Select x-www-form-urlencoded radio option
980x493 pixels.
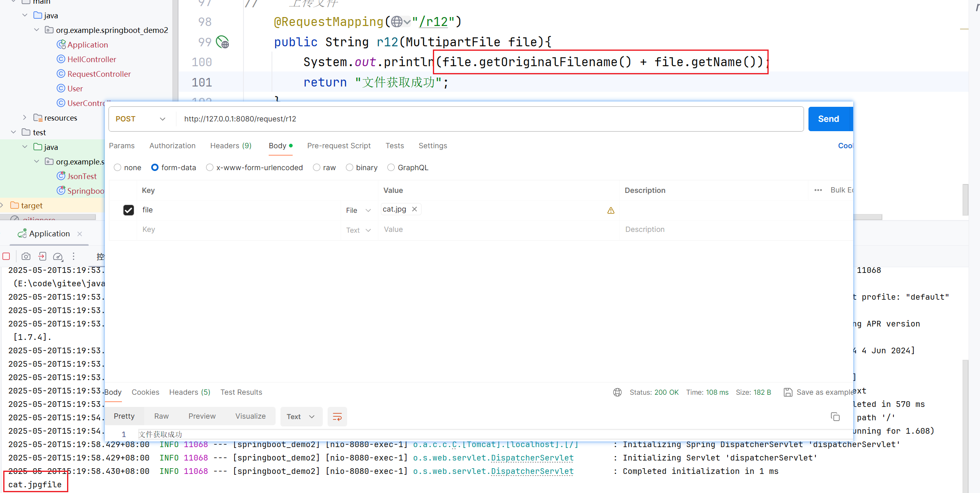click(x=210, y=168)
